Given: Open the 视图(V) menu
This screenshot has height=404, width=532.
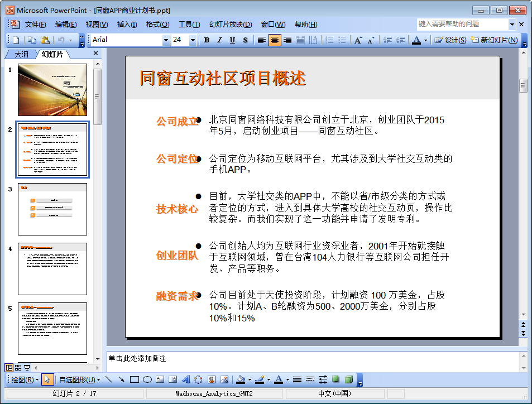Looking at the screenshot, I should pyautogui.click(x=97, y=25).
